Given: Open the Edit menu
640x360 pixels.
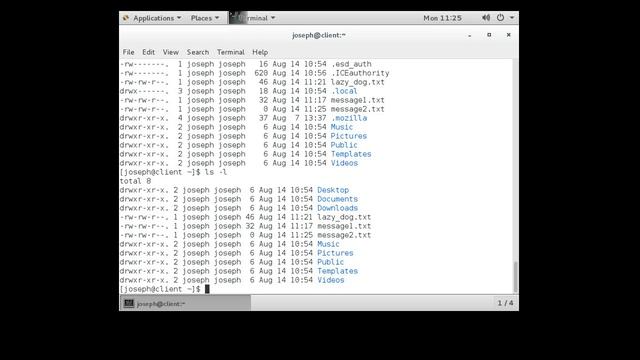Looking at the screenshot, I should (148, 52).
